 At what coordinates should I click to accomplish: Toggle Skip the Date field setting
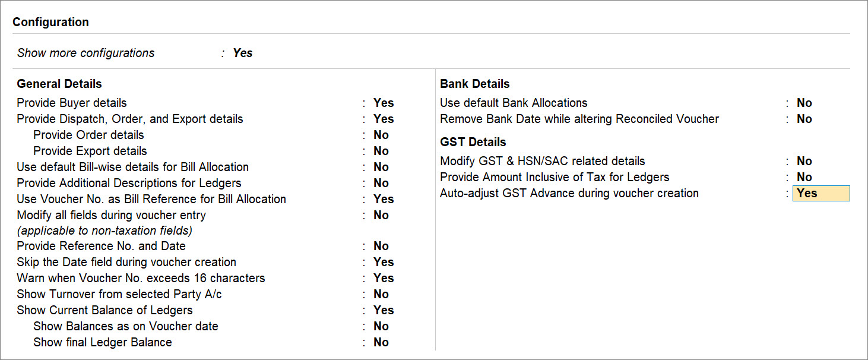[384, 262]
